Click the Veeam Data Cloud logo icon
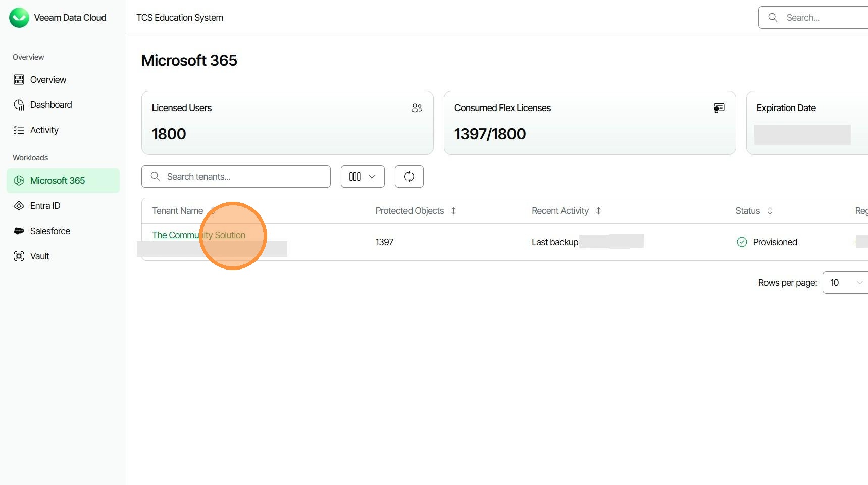 [x=19, y=18]
